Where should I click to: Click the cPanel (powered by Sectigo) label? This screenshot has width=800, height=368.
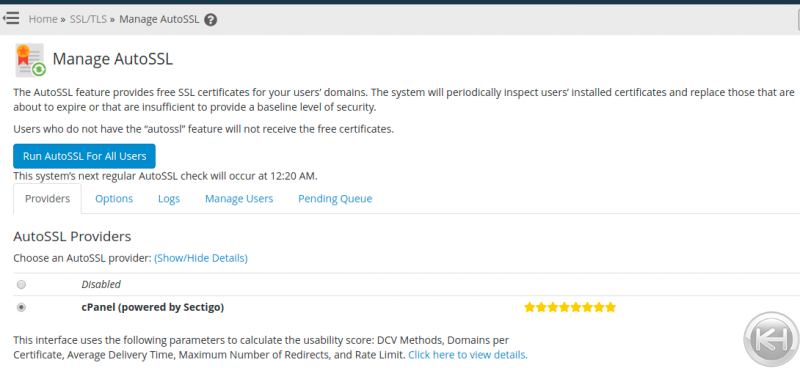[x=153, y=307]
